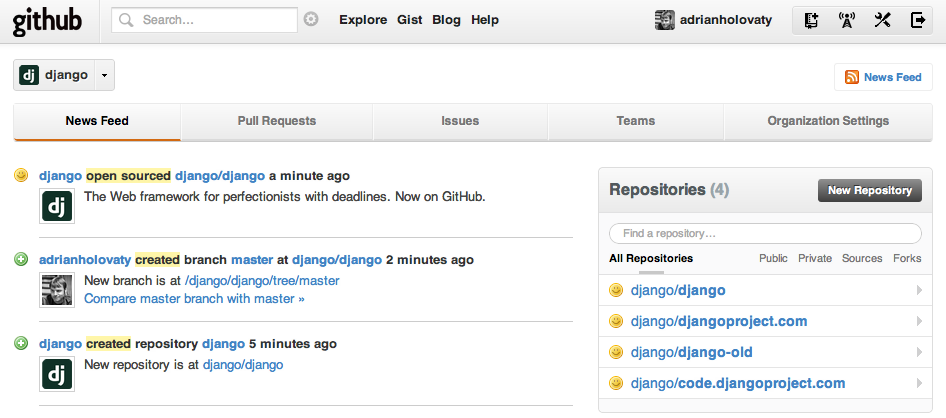
Task: Click the create new repository icon
Action: pos(812,20)
